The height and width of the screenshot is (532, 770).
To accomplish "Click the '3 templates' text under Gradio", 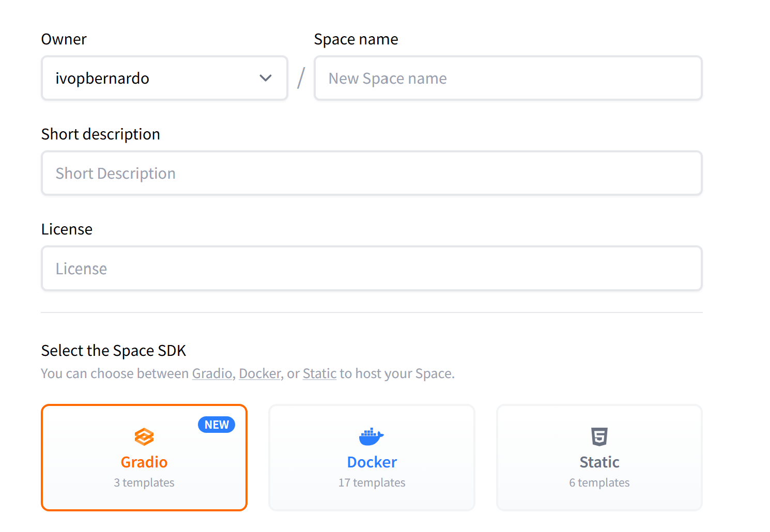I will (144, 482).
